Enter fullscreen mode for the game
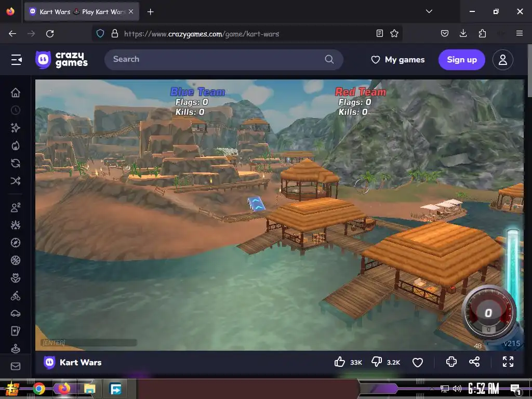 [x=508, y=362]
